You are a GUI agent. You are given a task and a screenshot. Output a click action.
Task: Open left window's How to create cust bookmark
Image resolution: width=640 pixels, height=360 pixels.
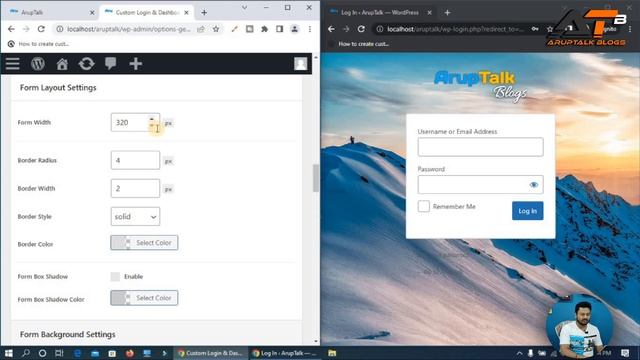tap(39, 44)
